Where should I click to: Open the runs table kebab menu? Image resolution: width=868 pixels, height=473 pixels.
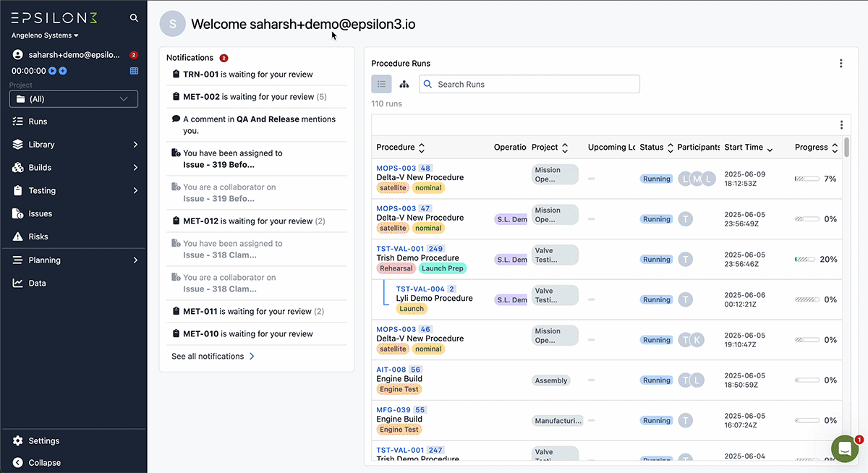[x=841, y=125]
